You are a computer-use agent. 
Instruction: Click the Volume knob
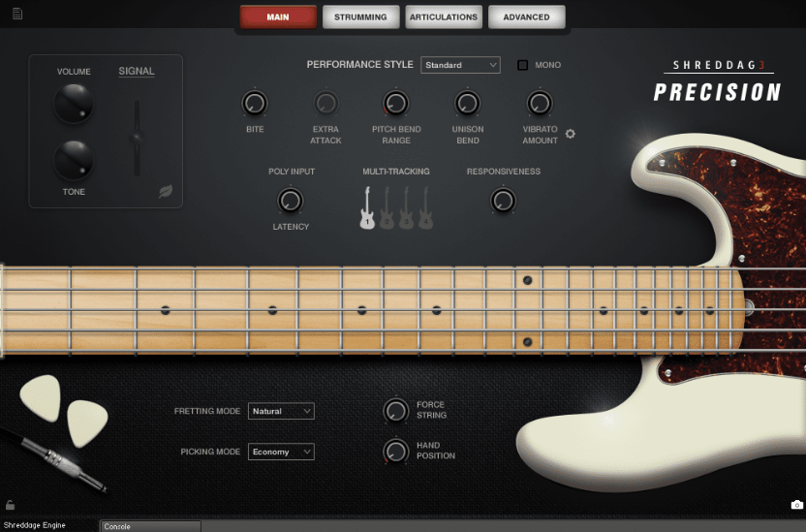(x=74, y=103)
